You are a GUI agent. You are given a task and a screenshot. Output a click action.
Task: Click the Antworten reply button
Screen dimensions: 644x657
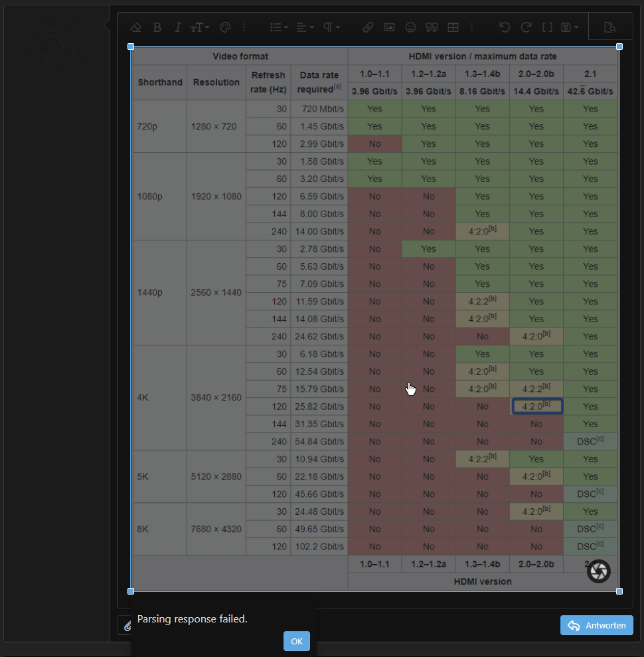597,625
